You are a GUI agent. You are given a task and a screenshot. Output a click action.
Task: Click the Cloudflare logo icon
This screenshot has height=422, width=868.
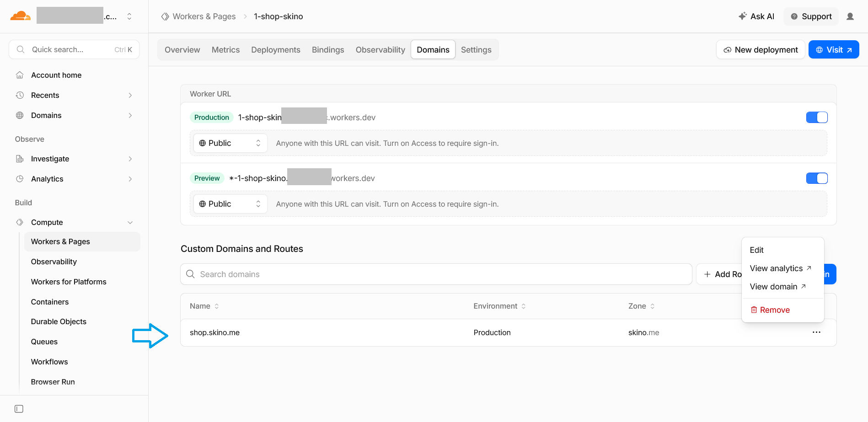[x=21, y=16]
